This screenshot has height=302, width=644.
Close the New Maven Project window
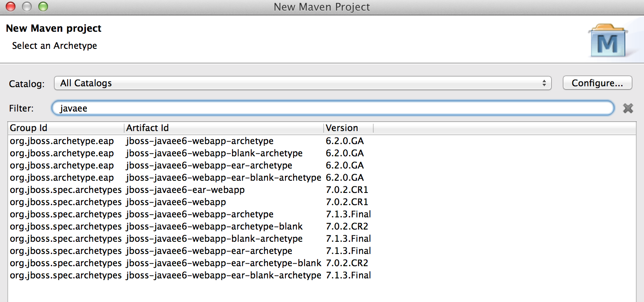coord(11,7)
